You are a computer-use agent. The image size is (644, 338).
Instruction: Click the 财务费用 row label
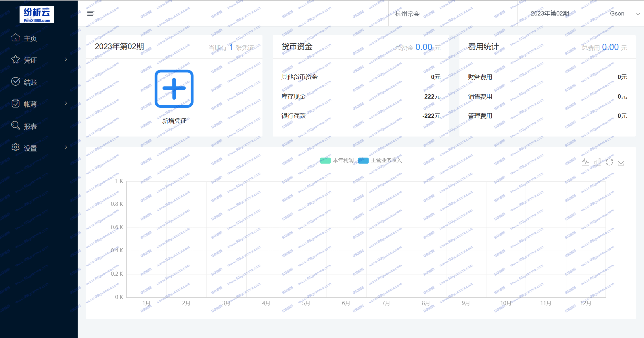click(480, 77)
